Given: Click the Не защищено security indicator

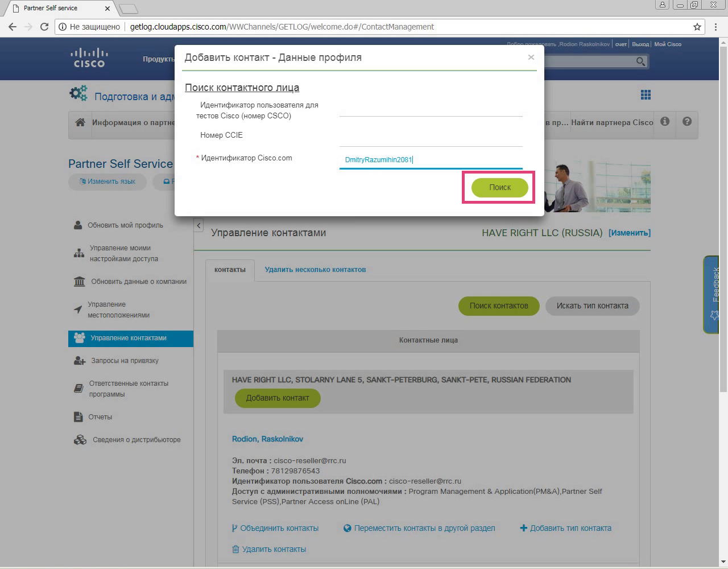Looking at the screenshot, I should tap(89, 27).
